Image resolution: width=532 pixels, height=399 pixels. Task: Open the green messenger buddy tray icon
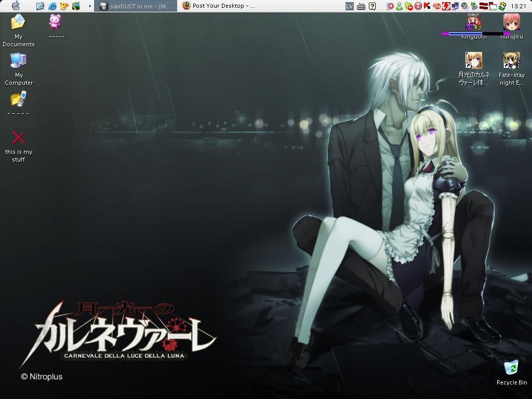click(x=400, y=6)
